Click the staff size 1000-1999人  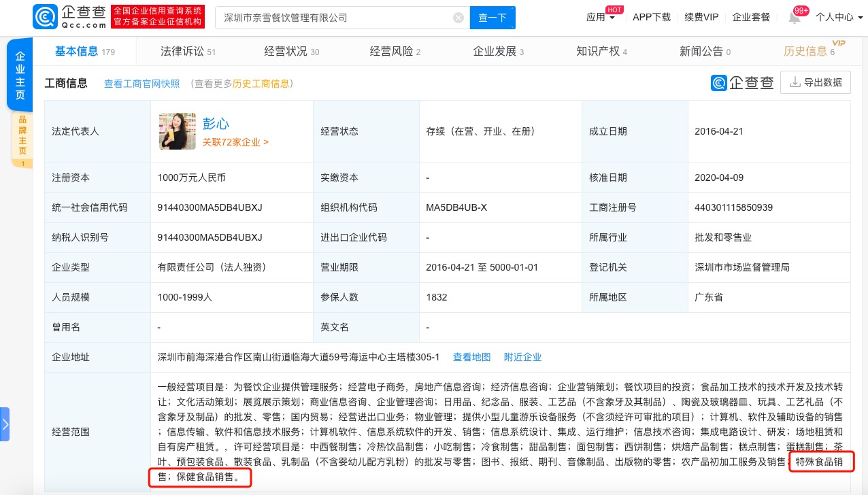185,297
